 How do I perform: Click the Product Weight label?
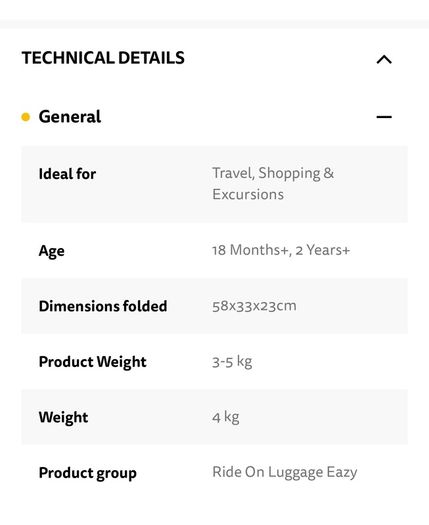[92, 362]
